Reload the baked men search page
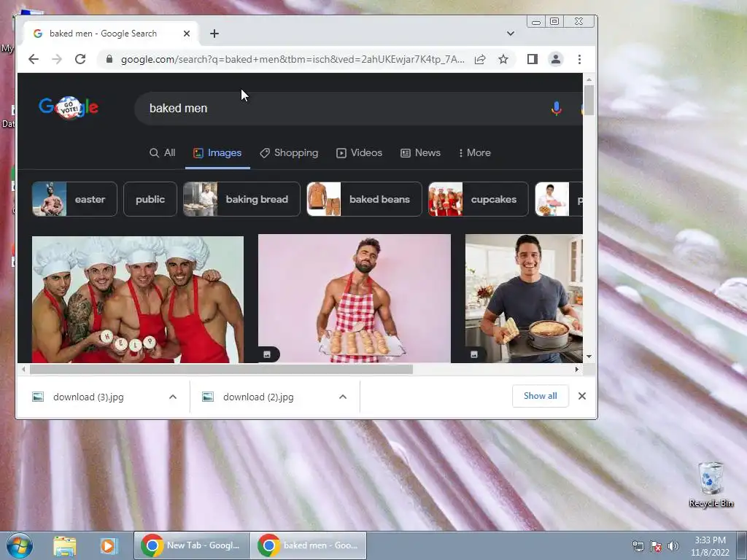 [80, 59]
